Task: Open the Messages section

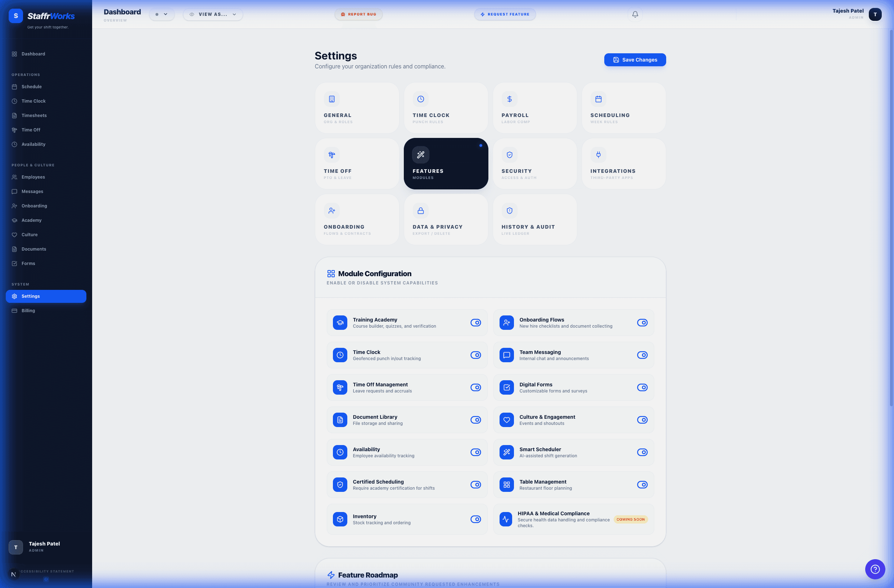Action: point(32,191)
